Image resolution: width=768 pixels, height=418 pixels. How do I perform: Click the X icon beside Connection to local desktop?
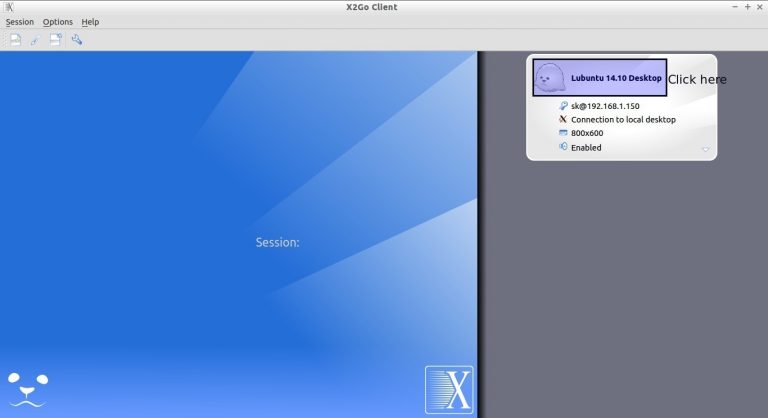click(x=563, y=119)
